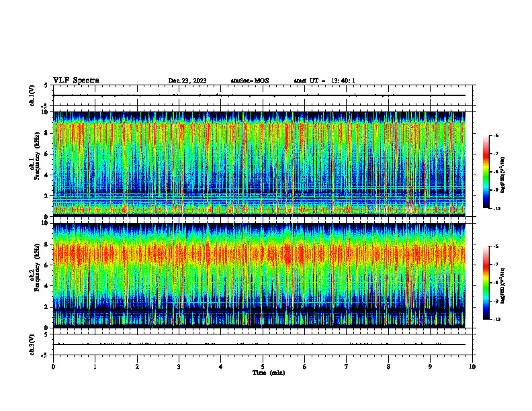
Task: Click the ch.1 spectrogram color bar
Action: 486,172
